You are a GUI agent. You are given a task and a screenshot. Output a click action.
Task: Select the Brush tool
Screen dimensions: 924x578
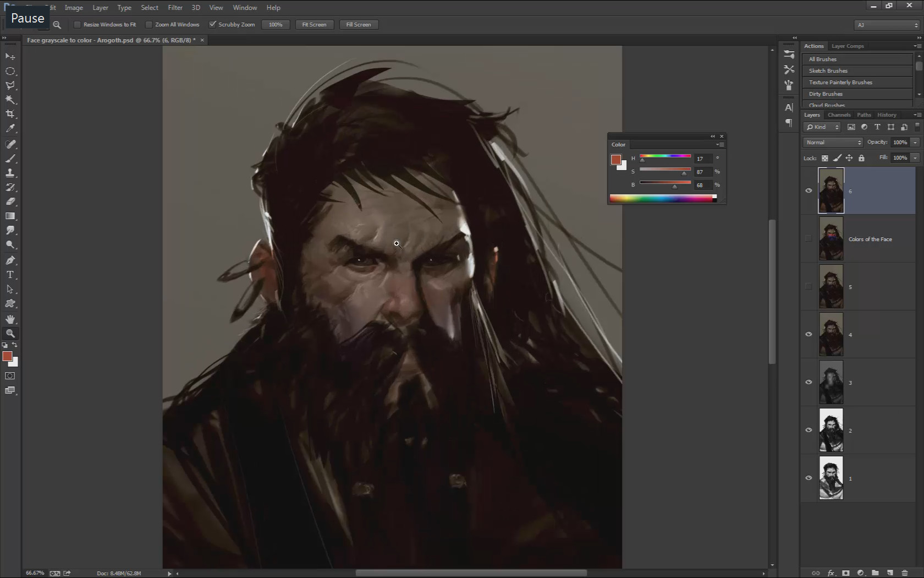[x=10, y=159]
